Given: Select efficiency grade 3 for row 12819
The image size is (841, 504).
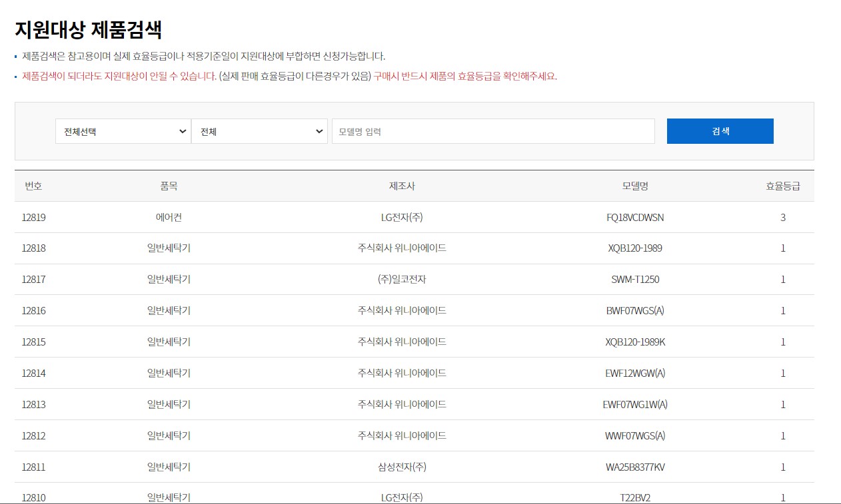Looking at the screenshot, I should click(x=783, y=218).
